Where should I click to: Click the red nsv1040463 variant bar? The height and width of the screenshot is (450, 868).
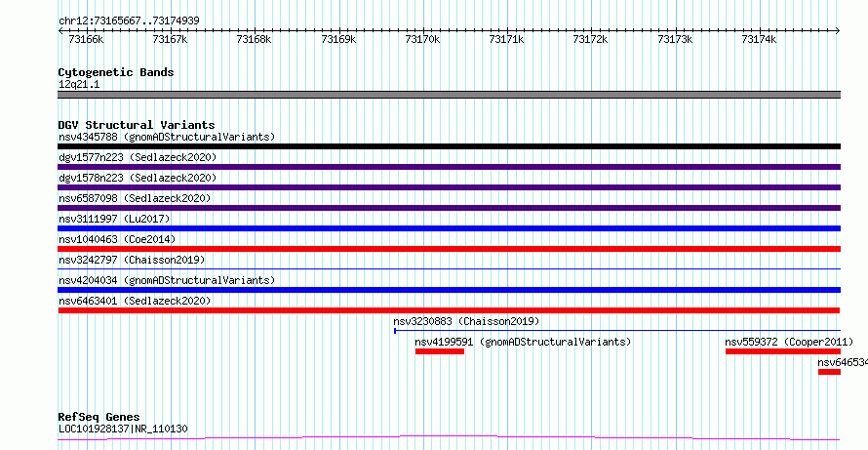point(449,249)
